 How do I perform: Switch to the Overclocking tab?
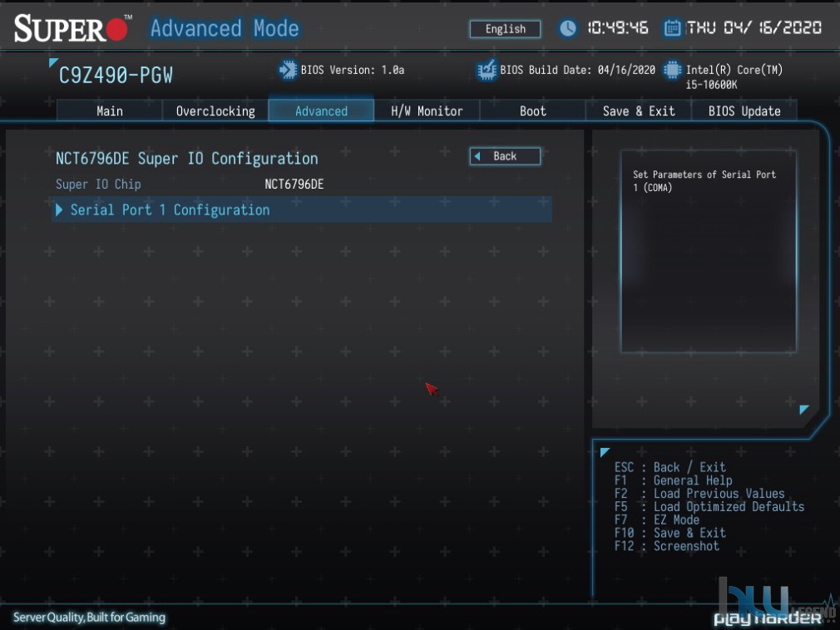coord(215,111)
